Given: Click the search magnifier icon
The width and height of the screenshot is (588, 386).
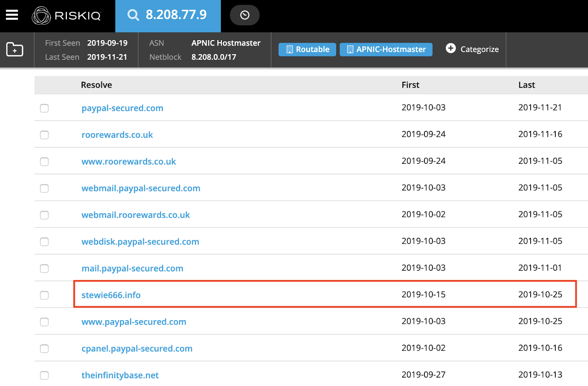Looking at the screenshot, I should (x=133, y=15).
